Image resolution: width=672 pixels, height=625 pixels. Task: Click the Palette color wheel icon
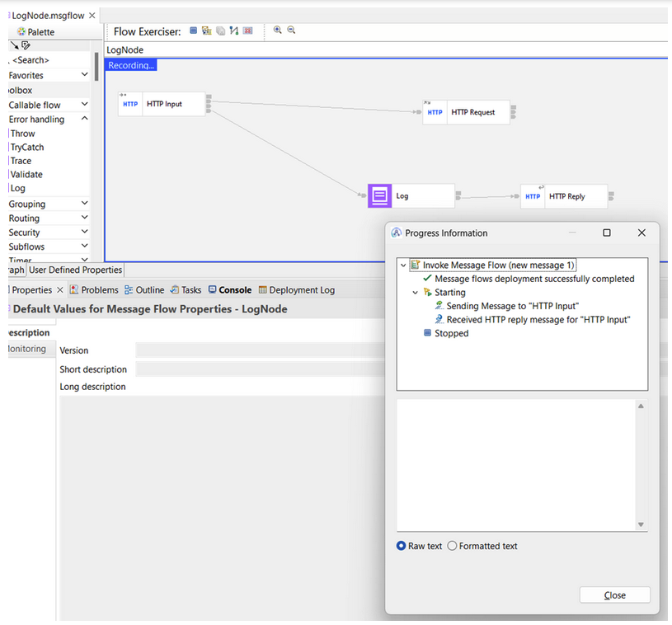(x=21, y=31)
